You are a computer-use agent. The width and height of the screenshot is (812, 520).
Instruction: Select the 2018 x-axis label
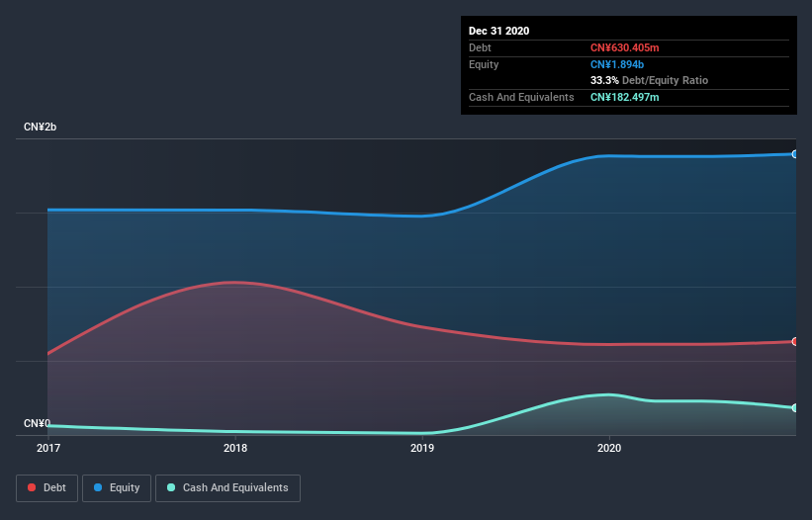click(235, 448)
